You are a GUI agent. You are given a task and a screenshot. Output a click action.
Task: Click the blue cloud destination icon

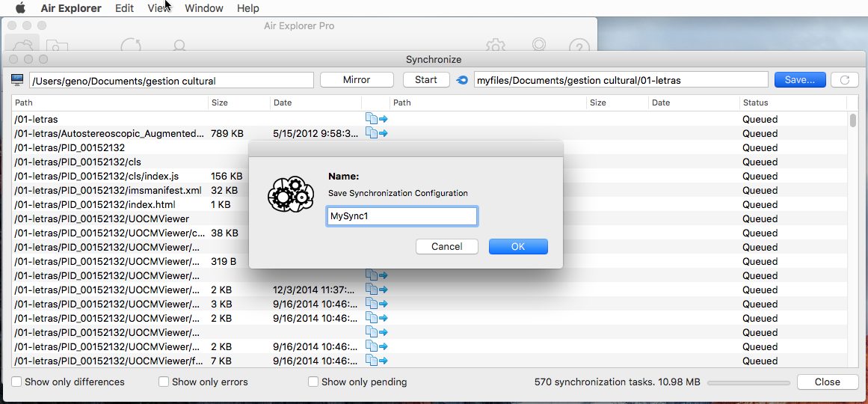[x=462, y=80]
